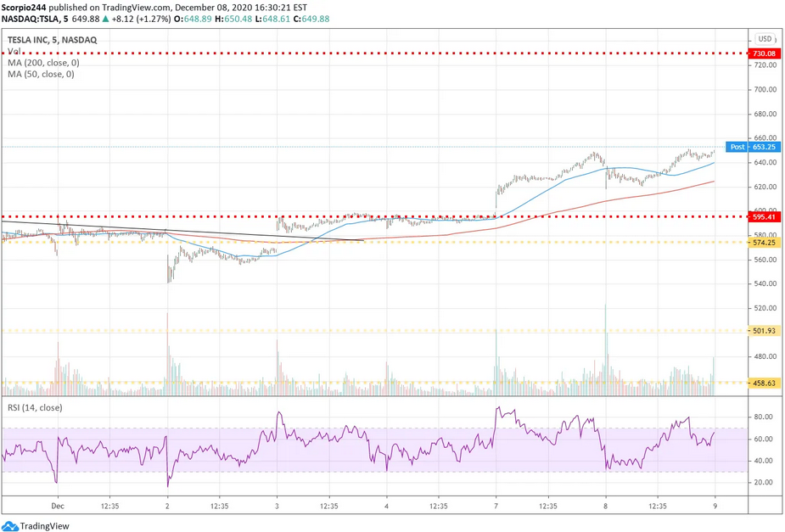Click the Dec label on time axis
This screenshot has height=532, width=785.
58,506
